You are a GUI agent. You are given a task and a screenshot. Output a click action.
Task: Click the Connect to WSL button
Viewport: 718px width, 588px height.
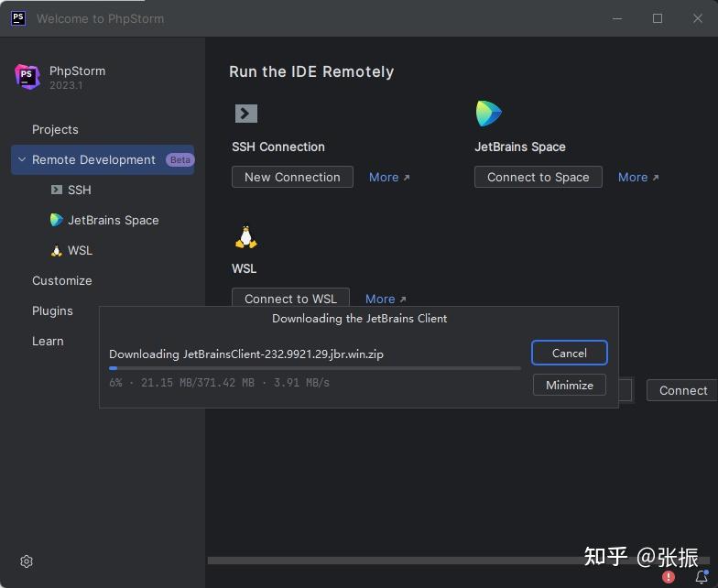click(x=291, y=298)
